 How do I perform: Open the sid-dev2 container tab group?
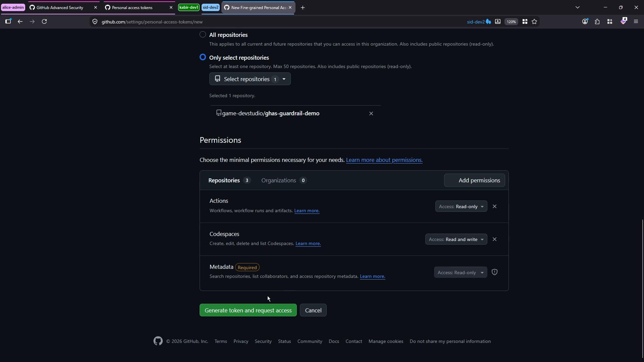[211, 7]
